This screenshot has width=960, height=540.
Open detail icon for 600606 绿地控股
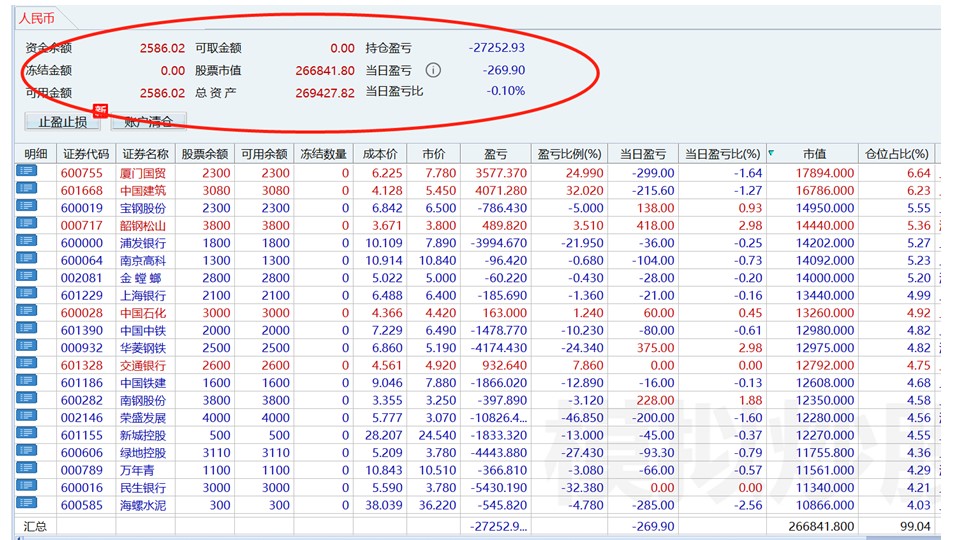click(26, 450)
